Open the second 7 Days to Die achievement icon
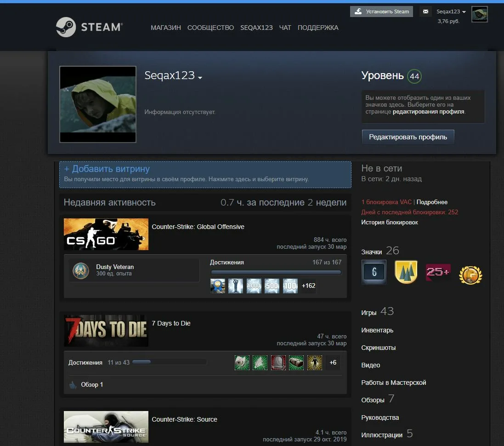The height and width of the screenshot is (446, 504). (260, 363)
